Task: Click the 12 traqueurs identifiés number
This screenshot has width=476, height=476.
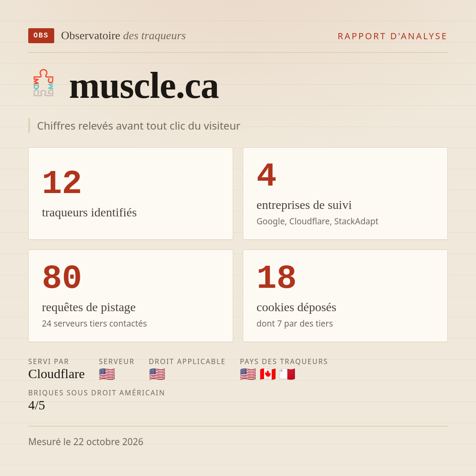Action: (x=62, y=182)
